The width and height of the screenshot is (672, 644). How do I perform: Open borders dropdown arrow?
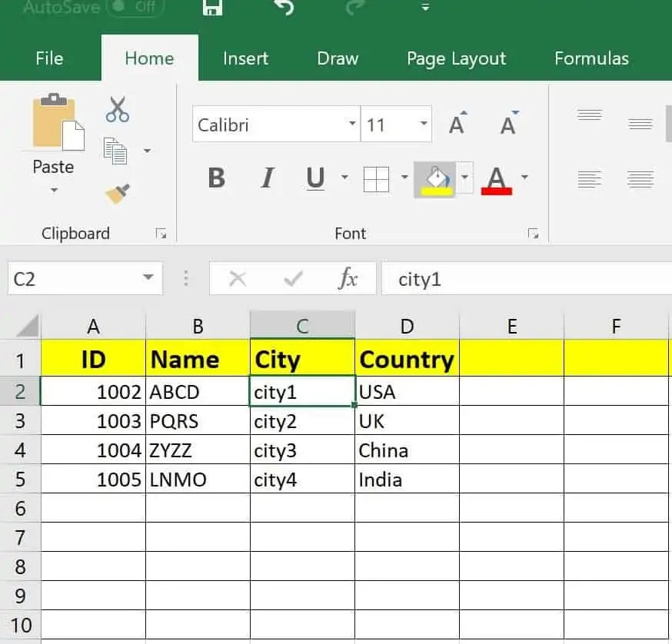[404, 177]
